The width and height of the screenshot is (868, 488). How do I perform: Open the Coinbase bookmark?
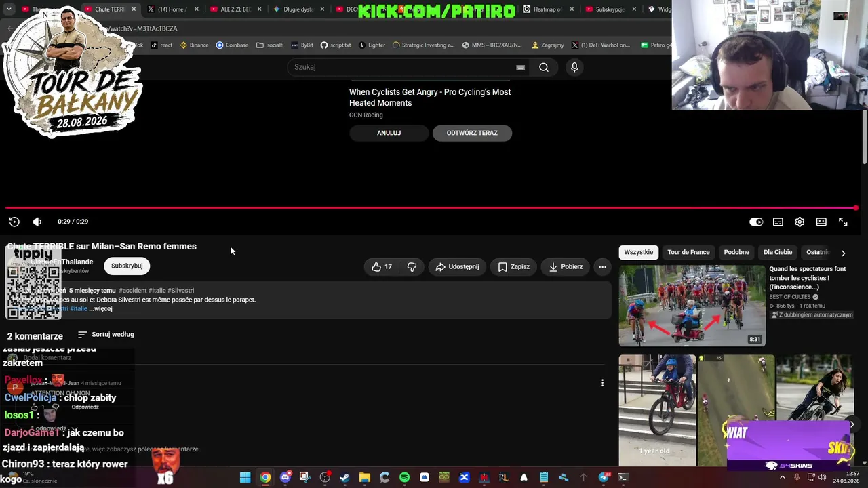(232, 45)
